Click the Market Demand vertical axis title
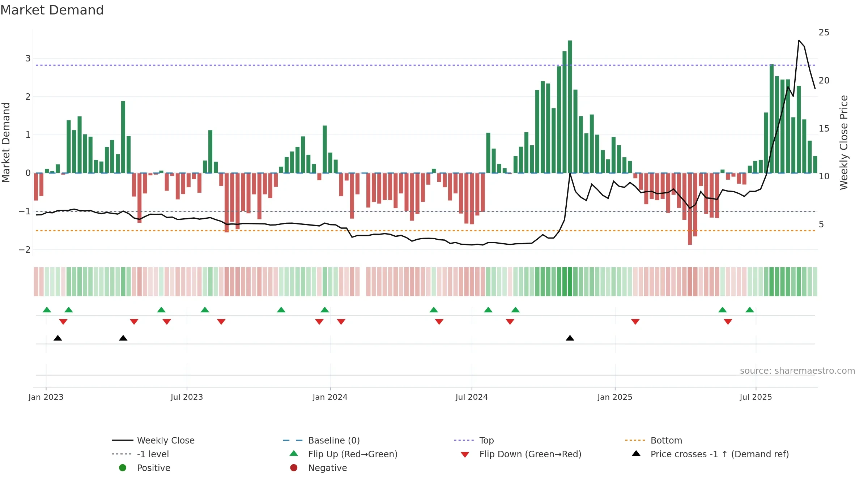This screenshot has height=488, width=868. coord(6,142)
